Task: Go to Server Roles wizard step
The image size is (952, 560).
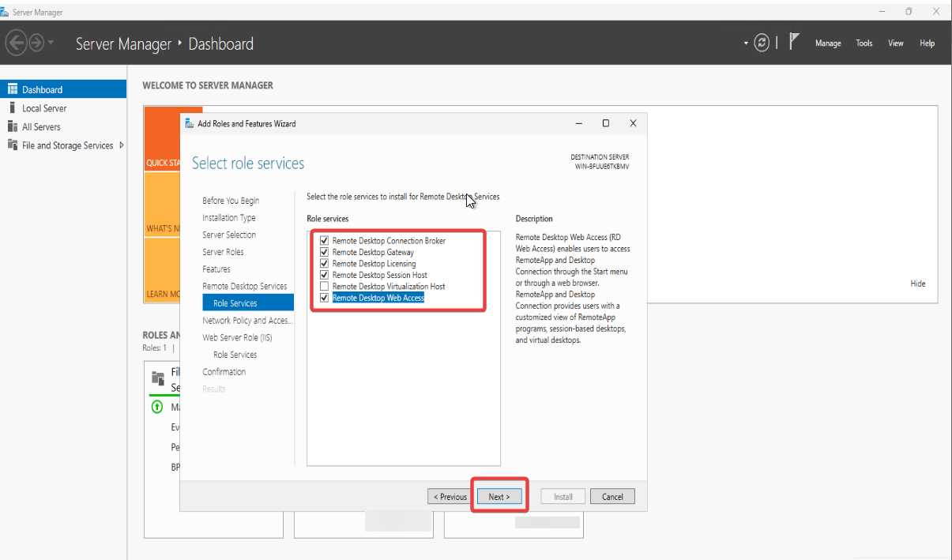Action: point(223,252)
